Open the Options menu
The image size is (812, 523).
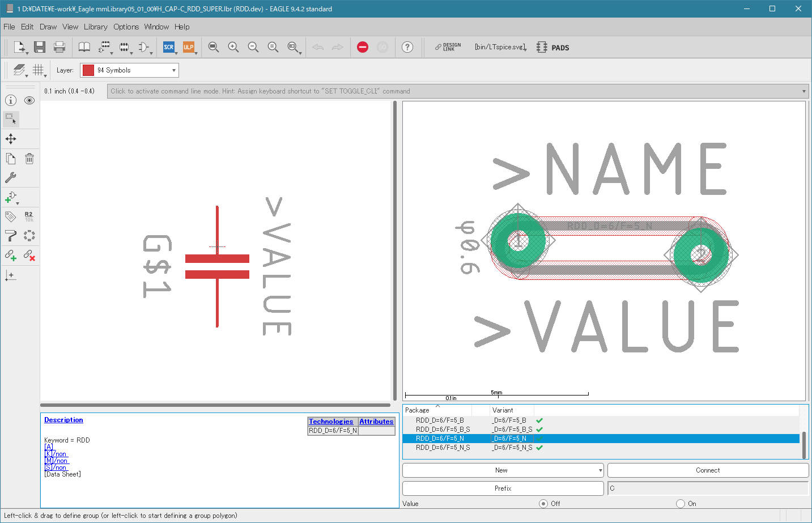[126, 27]
